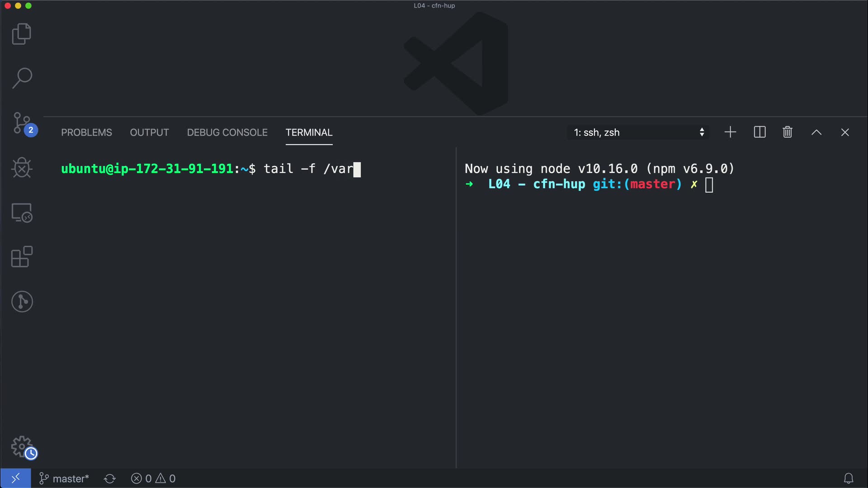Viewport: 868px width, 488px height.
Task: Switch to the DEBUG CONSOLE tab
Action: point(227,132)
